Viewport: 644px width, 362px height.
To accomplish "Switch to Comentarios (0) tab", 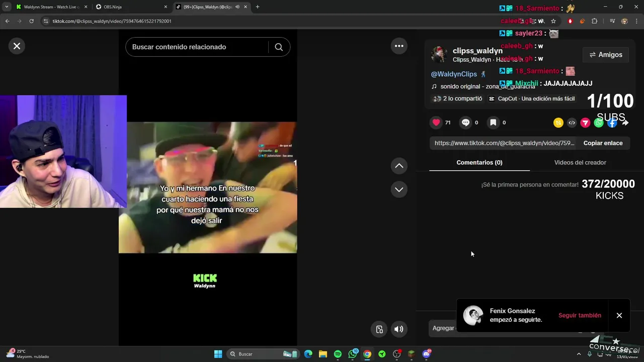I will [x=479, y=162].
